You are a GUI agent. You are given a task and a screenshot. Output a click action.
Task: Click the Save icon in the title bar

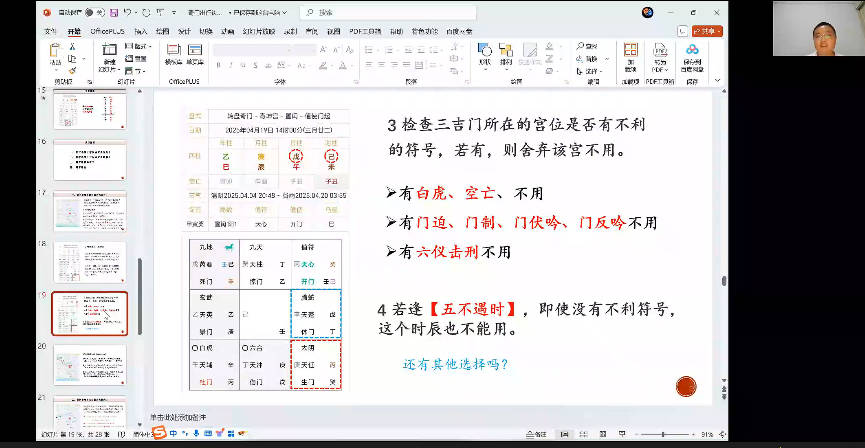point(113,13)
